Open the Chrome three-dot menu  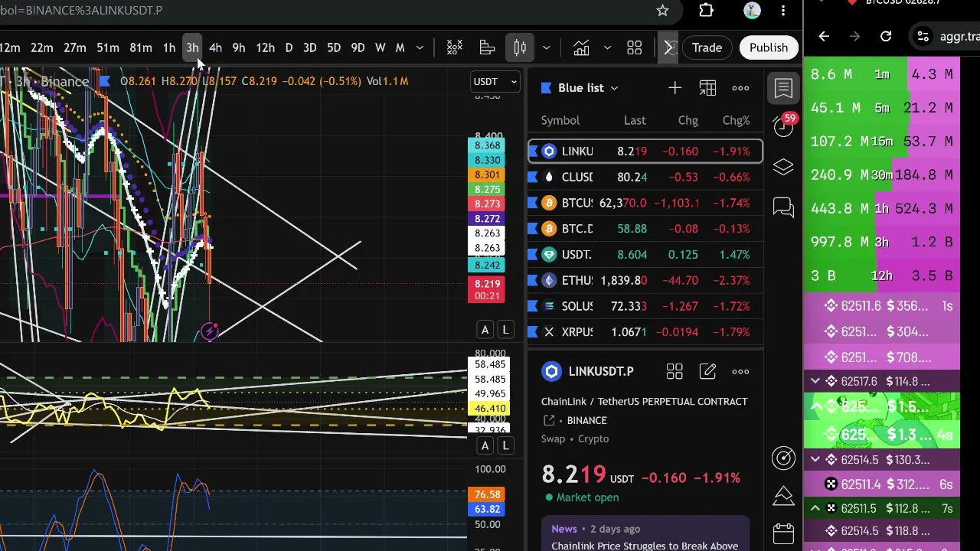coord(782,11)
